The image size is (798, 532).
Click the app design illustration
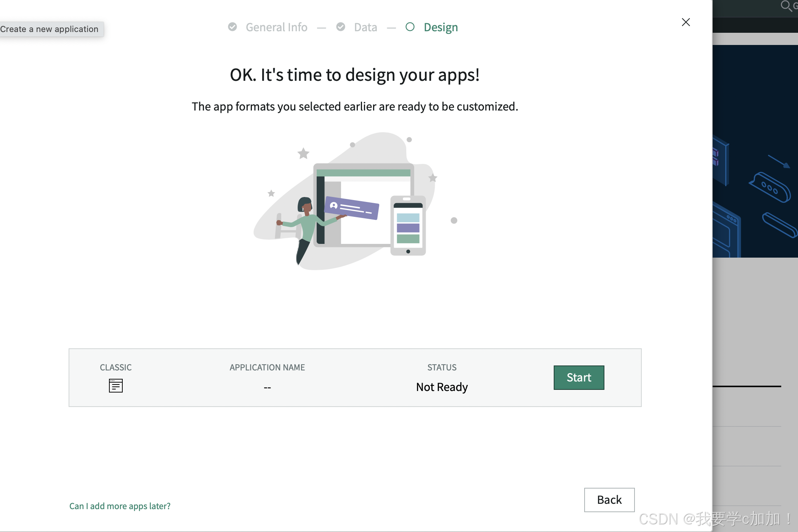[x=354, y=202]
